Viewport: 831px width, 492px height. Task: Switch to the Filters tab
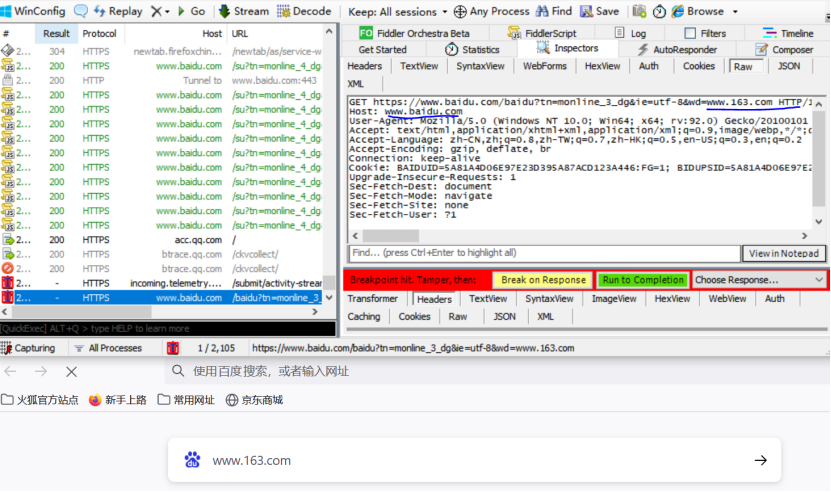(705, 33)
